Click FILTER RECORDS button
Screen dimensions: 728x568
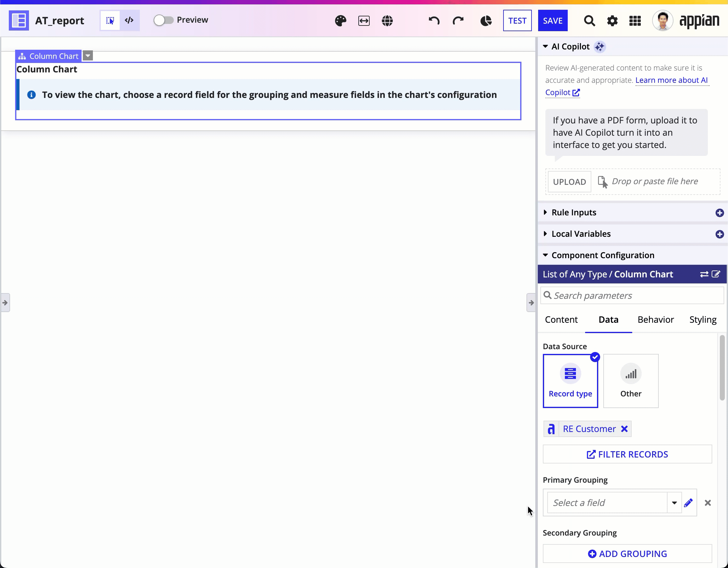click(627, 454)
